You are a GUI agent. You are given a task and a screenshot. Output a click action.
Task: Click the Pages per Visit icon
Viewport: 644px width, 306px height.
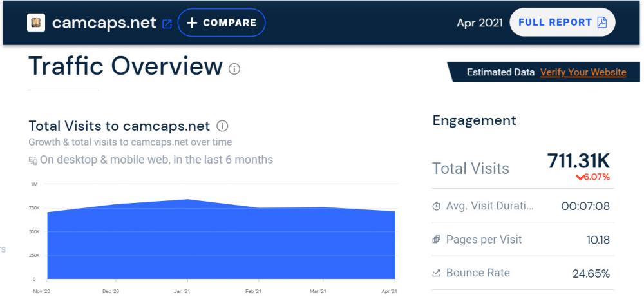coord(437,240)
